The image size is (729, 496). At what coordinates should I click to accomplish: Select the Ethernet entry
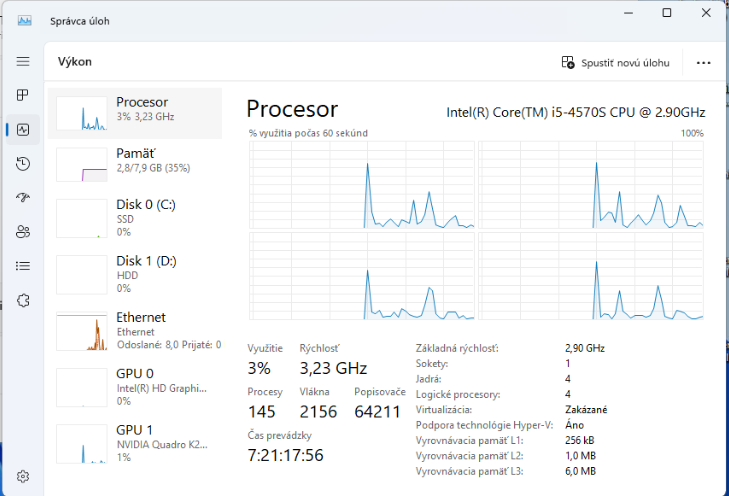[135, 331]
